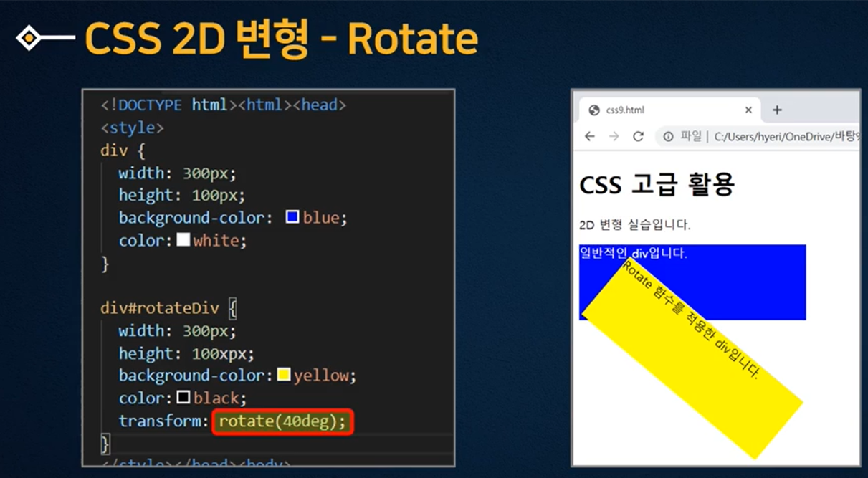Open a new browser tab with plus
The image size is (868, 478).
click(x=777, y=110)
